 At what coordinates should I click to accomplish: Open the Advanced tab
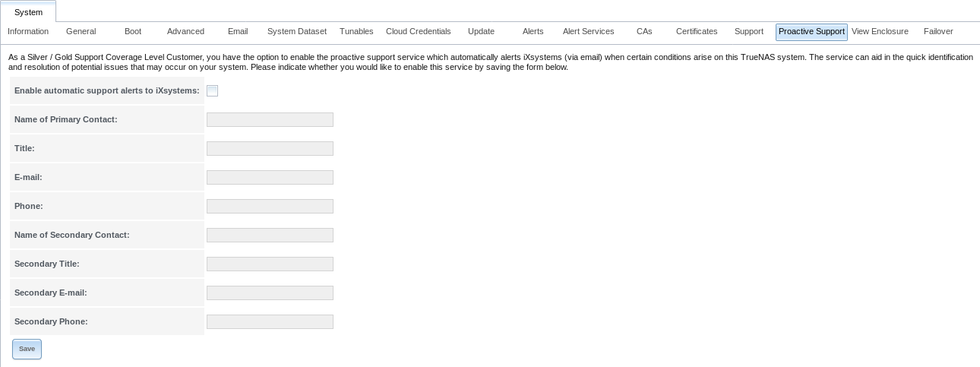point(185,31)
